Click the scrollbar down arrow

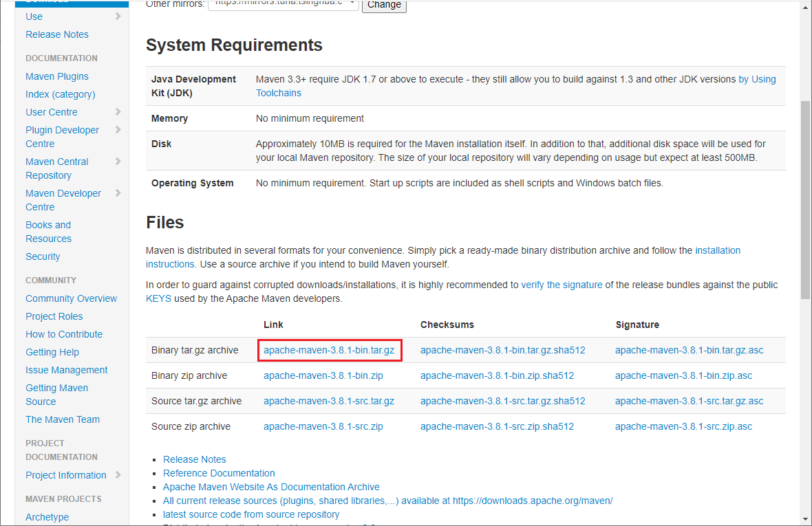[x=804, y=519]
